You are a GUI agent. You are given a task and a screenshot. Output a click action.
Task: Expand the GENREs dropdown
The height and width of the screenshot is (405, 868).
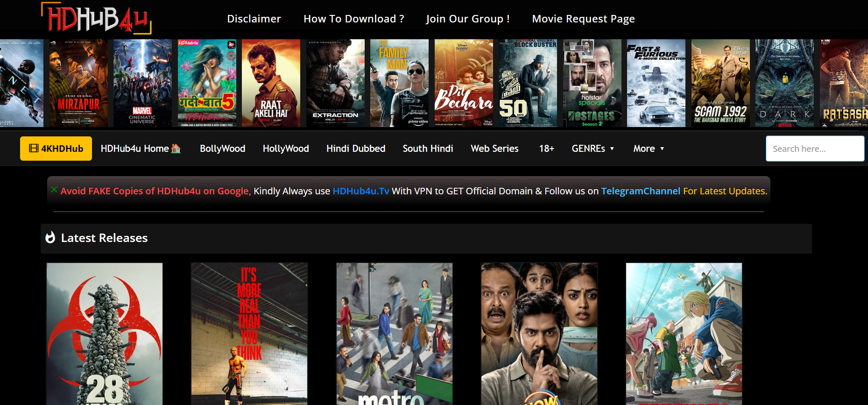(x=593, y=149)
